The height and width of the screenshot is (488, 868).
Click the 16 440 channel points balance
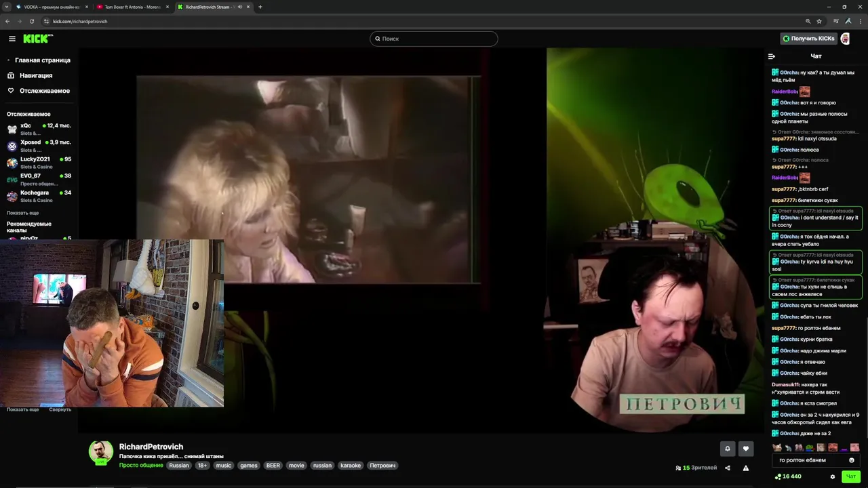[788, 476]
